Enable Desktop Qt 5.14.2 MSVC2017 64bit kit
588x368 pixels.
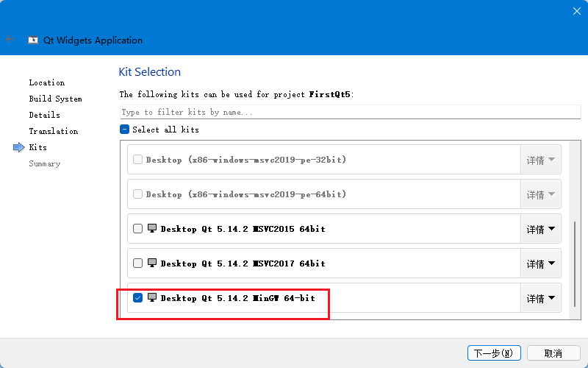click(137, 263)
